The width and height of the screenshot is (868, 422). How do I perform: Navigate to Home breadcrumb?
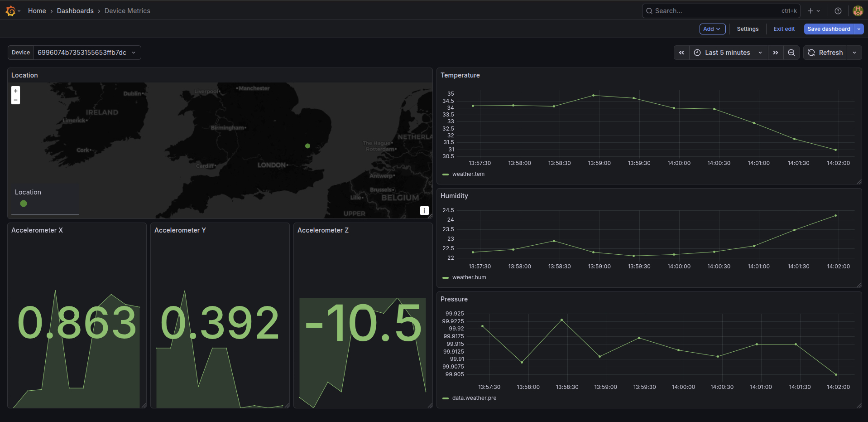(37, 11)
